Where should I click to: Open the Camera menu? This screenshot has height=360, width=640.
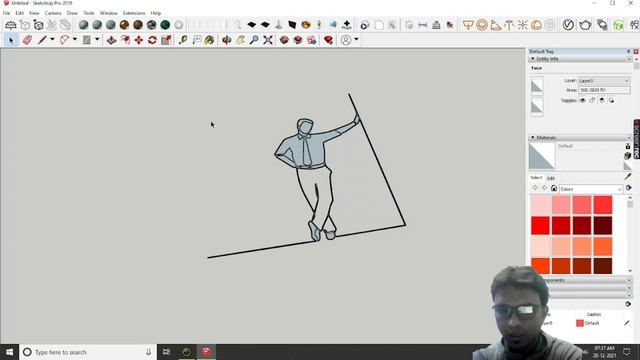point(53,13)
